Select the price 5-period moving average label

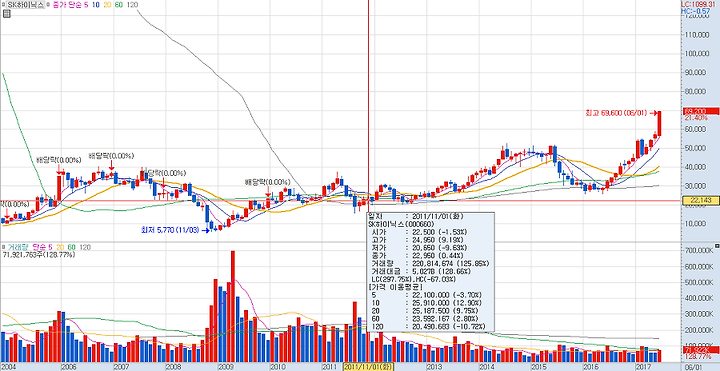(86, 5)
